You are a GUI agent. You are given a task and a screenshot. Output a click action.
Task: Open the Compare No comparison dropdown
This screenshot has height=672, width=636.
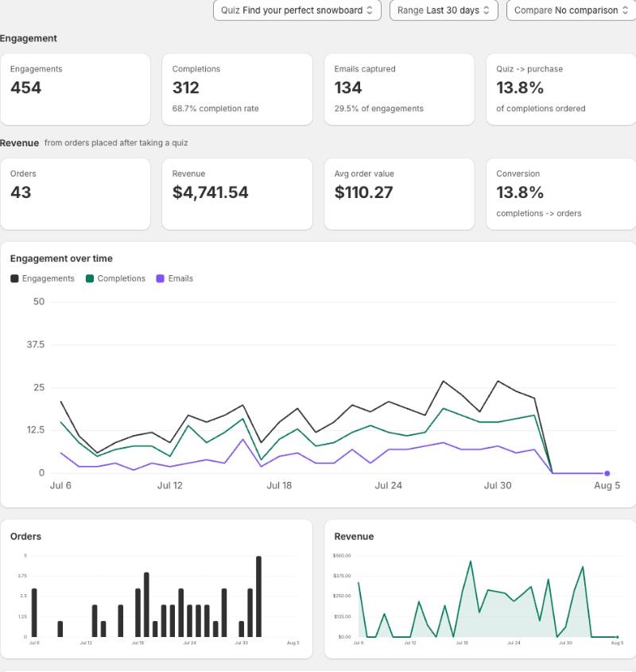572,10
